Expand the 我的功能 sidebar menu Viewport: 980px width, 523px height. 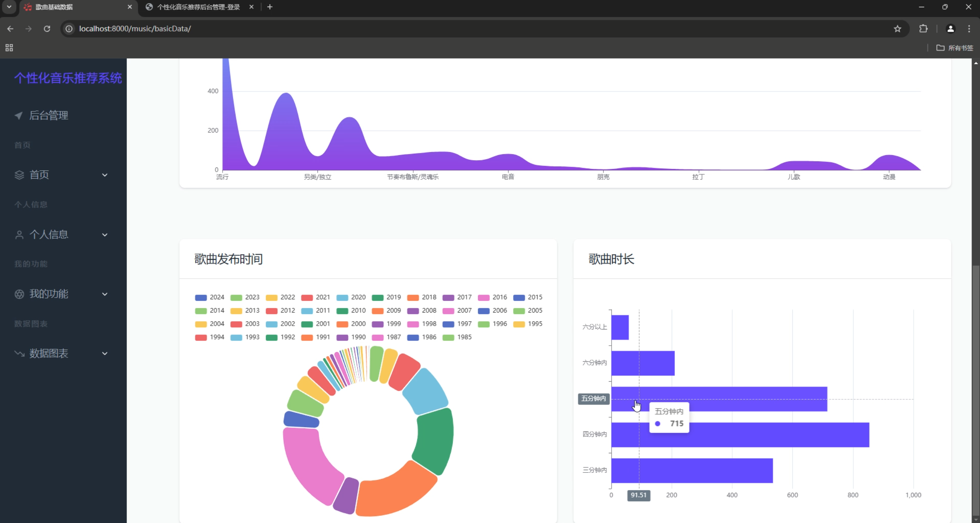coord(63,294)
